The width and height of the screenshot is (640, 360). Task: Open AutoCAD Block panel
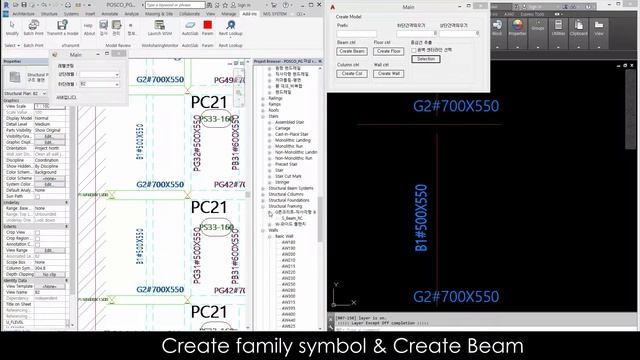(x=497, y=25)
